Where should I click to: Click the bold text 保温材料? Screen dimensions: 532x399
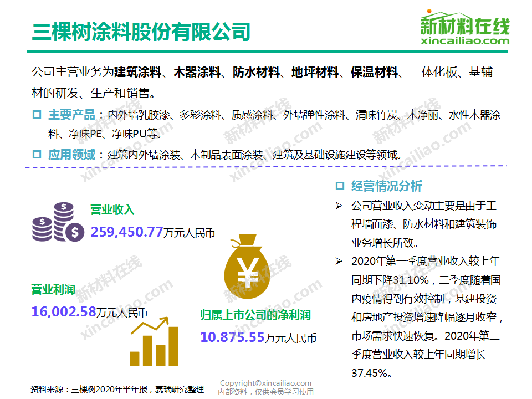(374, 72)
